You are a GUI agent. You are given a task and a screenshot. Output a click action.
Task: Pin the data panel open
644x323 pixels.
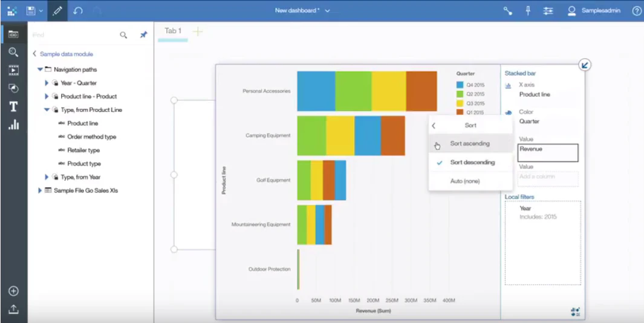[x=143, y=35]
